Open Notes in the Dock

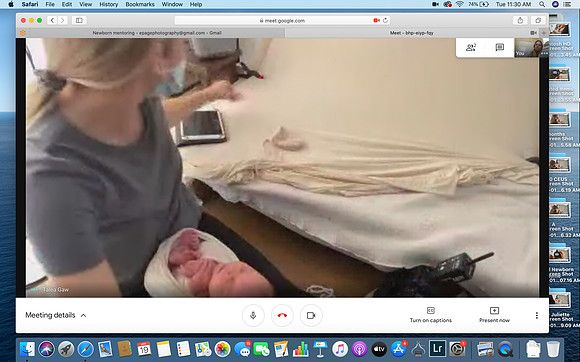click(x=163, y=349)
